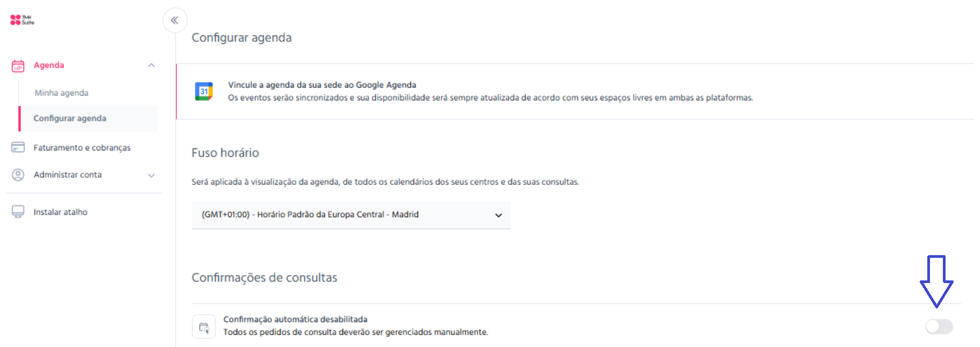This screenshot has width=980, height=347.
Task: Click Vincule a agenda ao Google Agenda banner
Action: 574,91
